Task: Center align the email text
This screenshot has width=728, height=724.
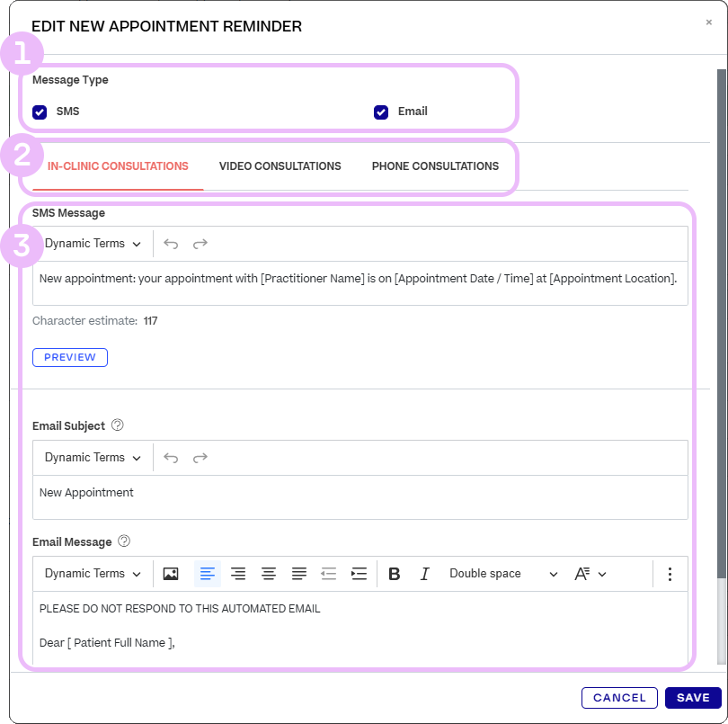Action: (269, 574)
